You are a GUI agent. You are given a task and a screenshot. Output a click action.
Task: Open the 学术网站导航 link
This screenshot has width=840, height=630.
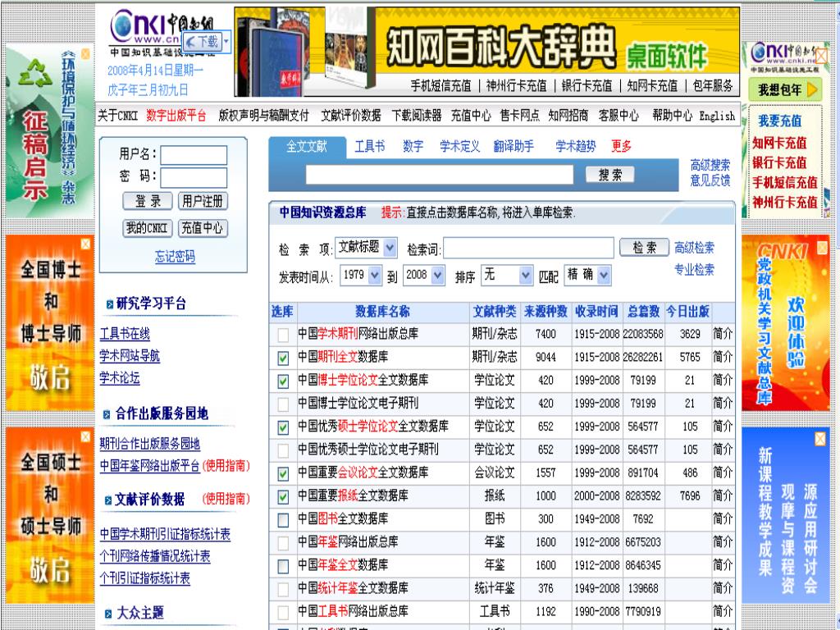tap(130, 356)
